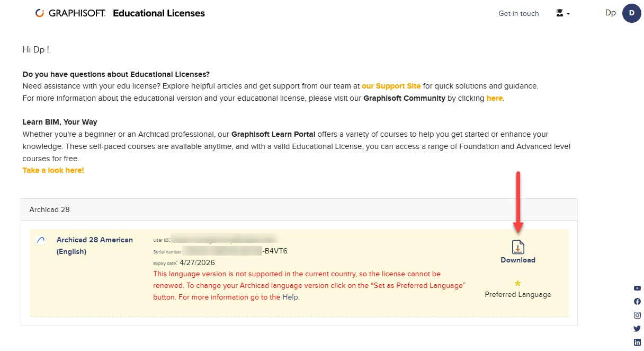Click the Archicad product icon
This screenshot has width=644, height=351.
tap(41, 240)
